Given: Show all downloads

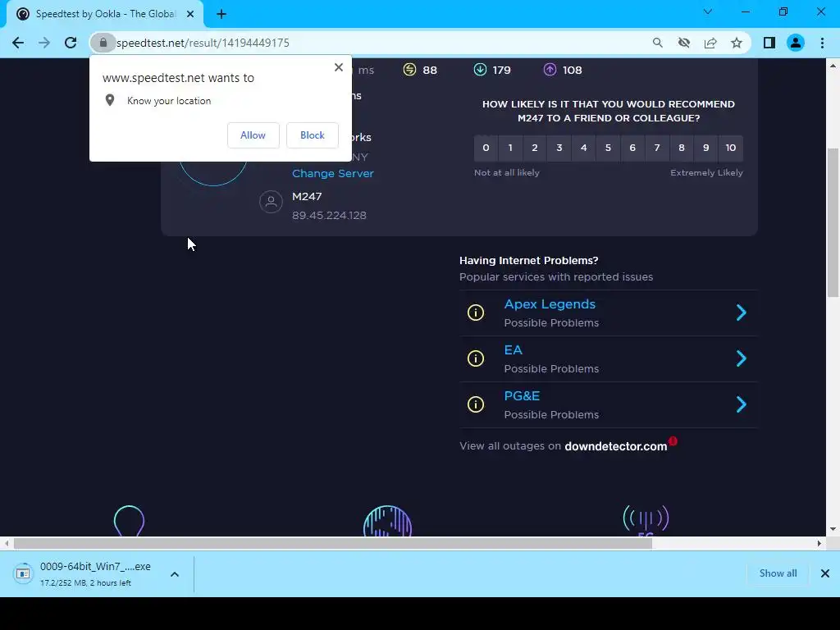Looking at the screenshot, I should point(778,573).
